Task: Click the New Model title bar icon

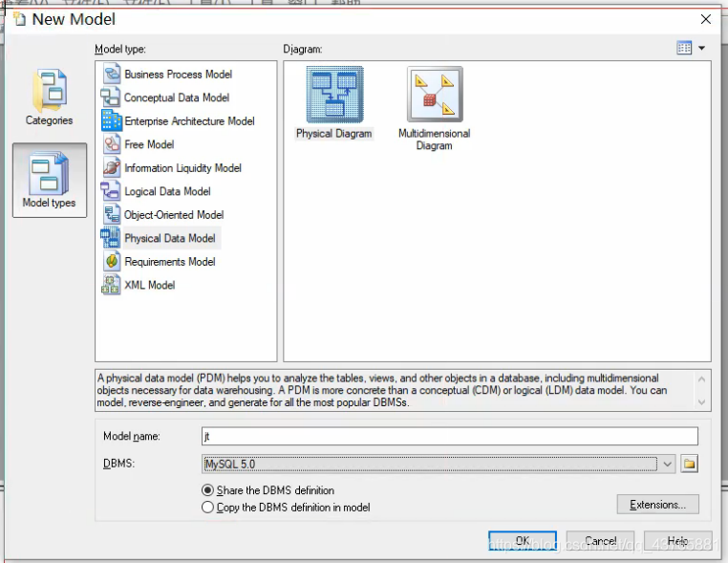Action: click(x=19, y=19)
